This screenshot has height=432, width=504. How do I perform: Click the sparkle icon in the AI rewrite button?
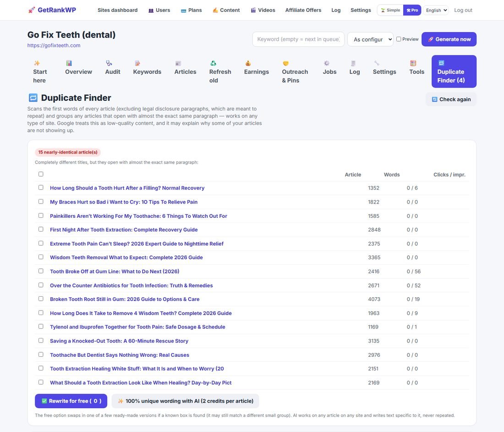[x=121, y=401]
